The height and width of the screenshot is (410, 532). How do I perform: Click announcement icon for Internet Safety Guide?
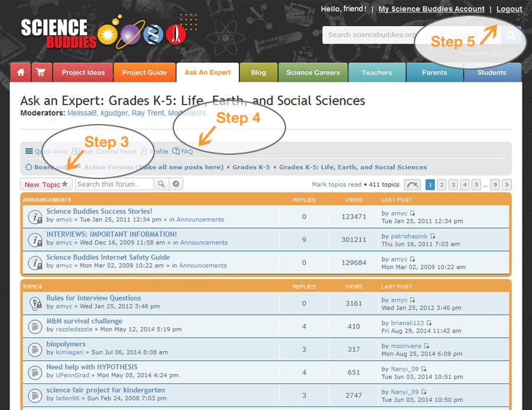[x=35, y=263]
